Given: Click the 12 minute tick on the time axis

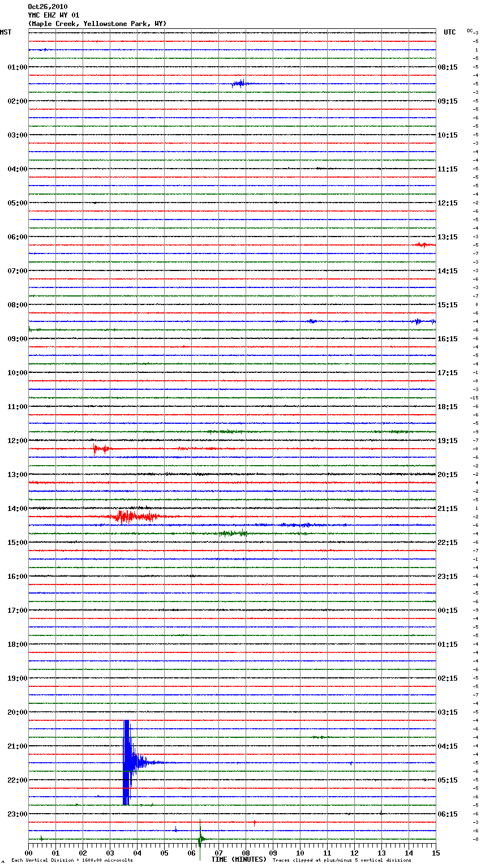Looking at the screenshot, I should point(355,853).
